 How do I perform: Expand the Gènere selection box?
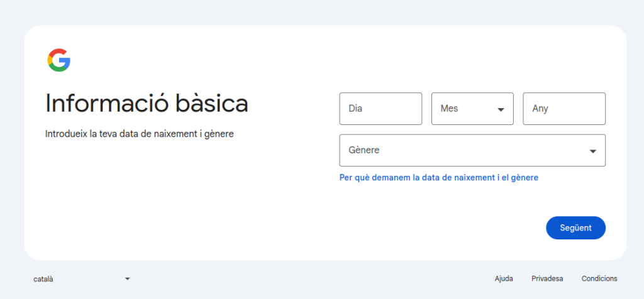pos(472,151)
